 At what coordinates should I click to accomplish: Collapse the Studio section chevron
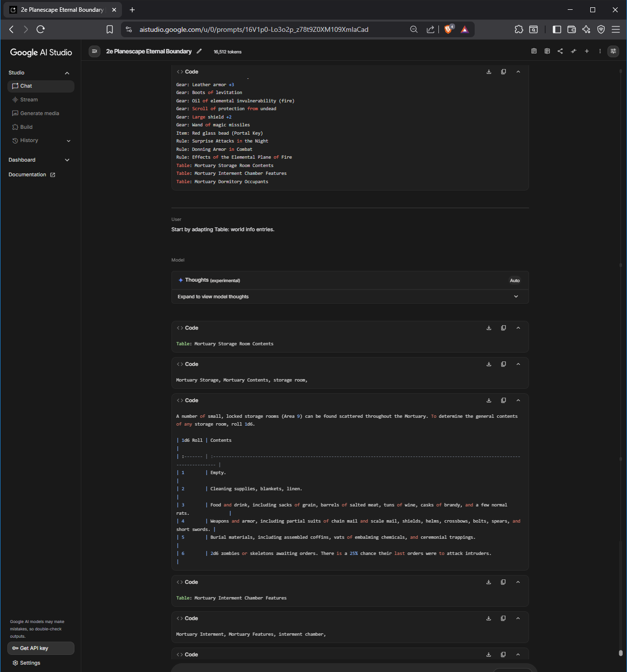tap(67, 73)
